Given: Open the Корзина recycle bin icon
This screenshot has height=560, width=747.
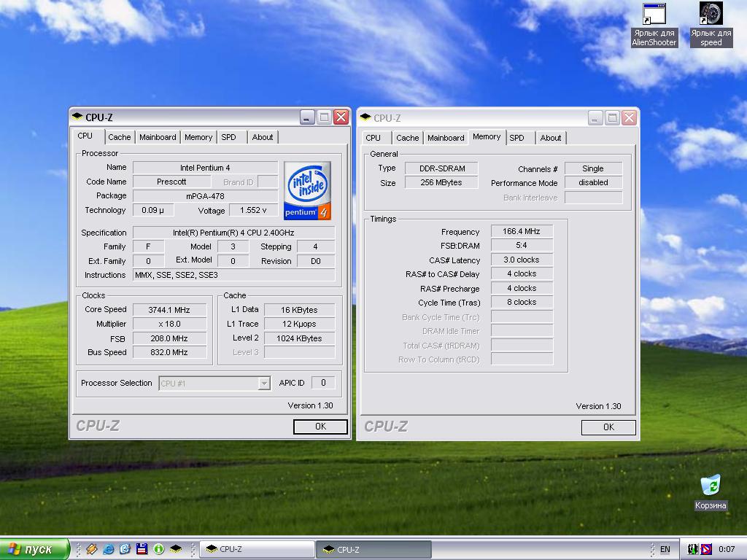Looking at the screenshot, I should point(711,486).
